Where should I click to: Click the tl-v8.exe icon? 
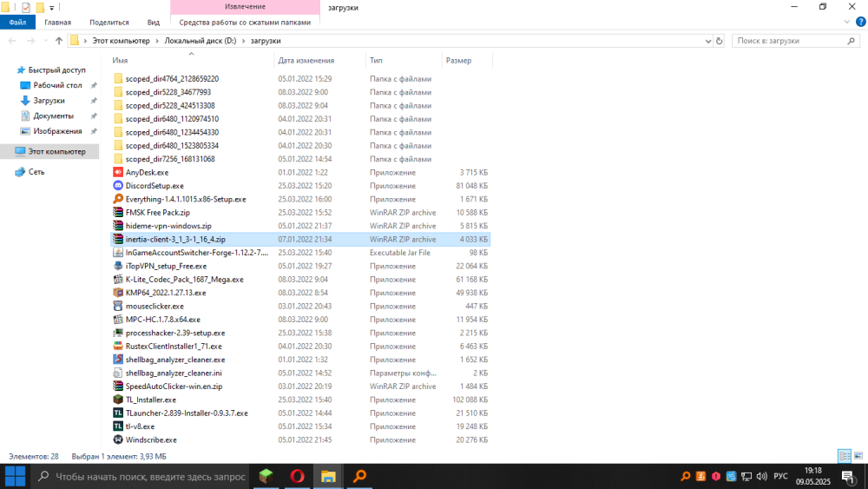[x=118, y=426]
